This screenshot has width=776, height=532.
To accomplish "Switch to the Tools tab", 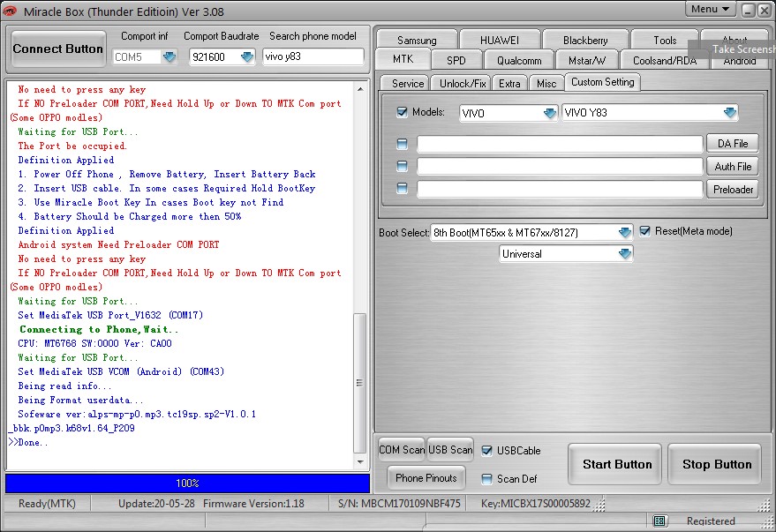I will 665,40.
